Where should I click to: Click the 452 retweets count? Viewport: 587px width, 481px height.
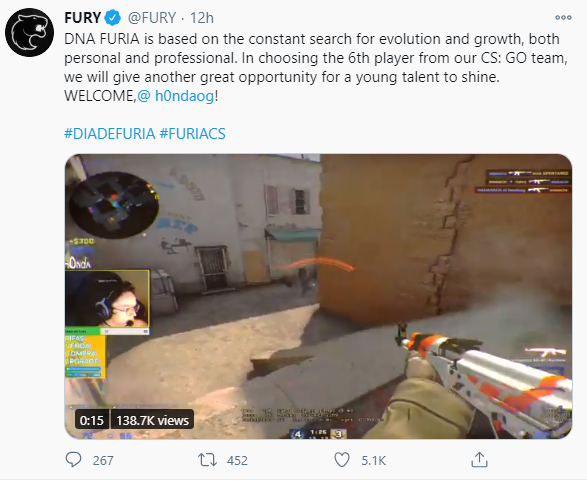237,460
